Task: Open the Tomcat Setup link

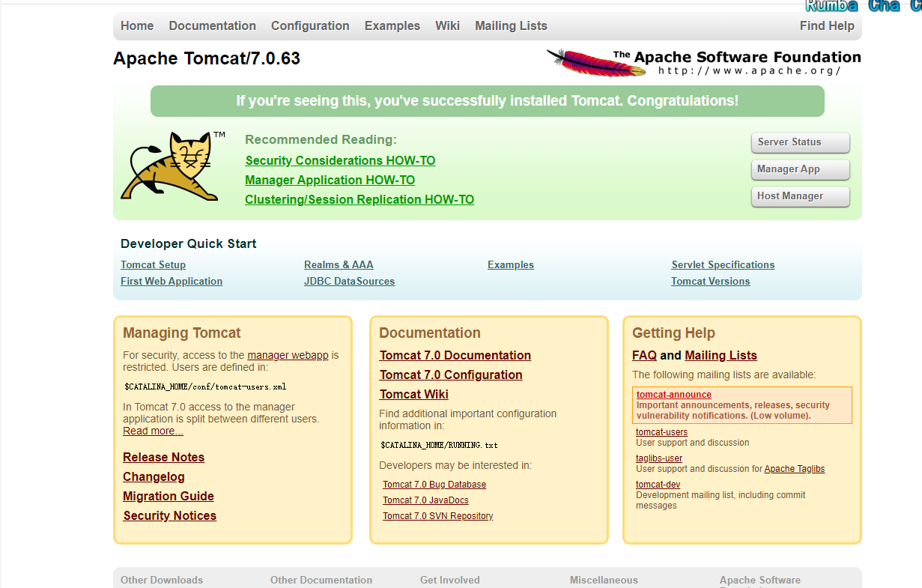Action: click(153, 264)
